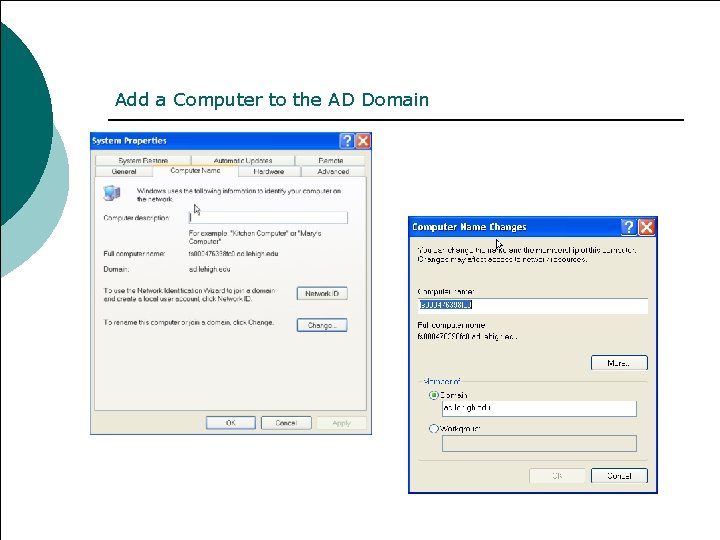The height and width of the screenshot is (540, 720).
Task: Click the computer network icon in System Properties
Action: [112, 193]
